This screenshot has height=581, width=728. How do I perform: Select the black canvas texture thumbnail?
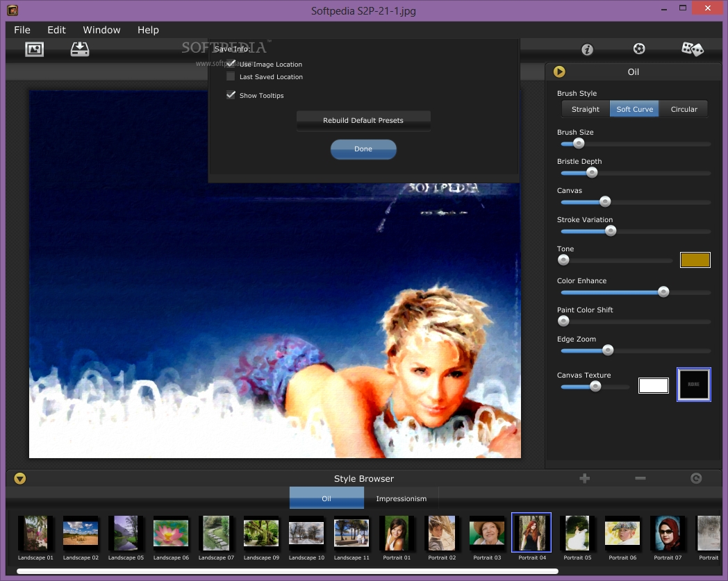[694, 385]
